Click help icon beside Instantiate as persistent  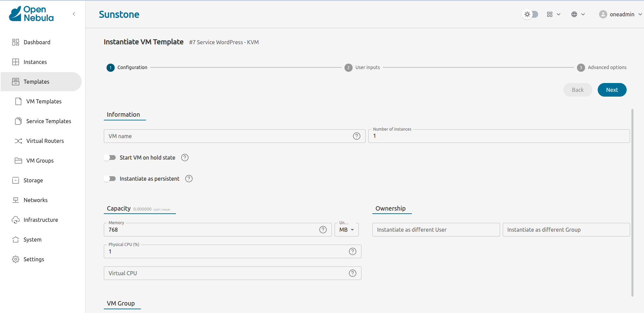[189, 179]
